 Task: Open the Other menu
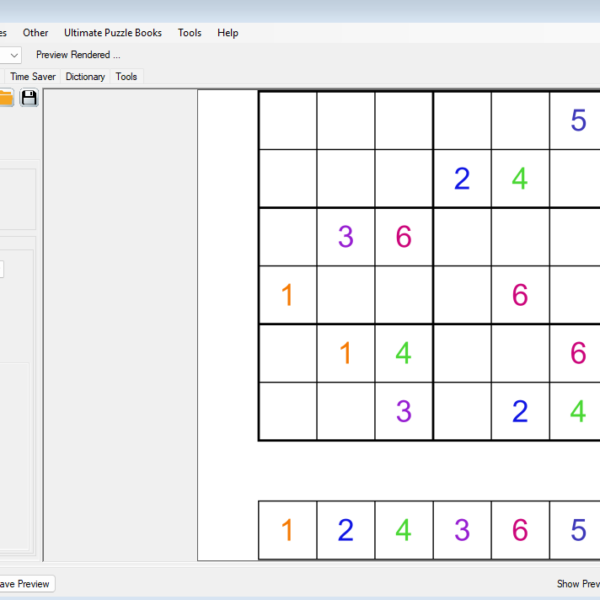pyautogui.click(x=35, y=33)
